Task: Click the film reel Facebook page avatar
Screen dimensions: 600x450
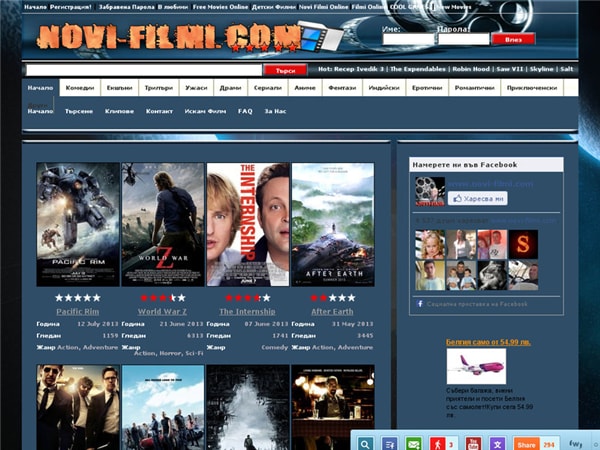Action: coord(430,191)
